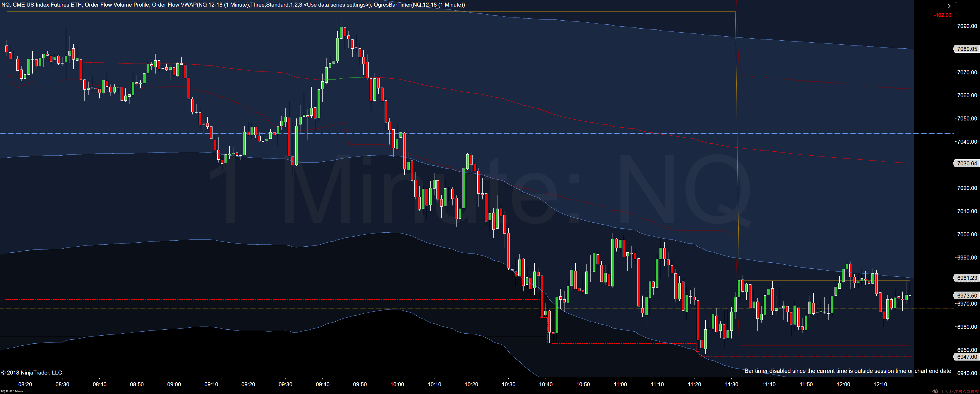The width and height of the screenshot is (980, 394).
Task: Click the 7000.00 price axis label
Action: 967,234
